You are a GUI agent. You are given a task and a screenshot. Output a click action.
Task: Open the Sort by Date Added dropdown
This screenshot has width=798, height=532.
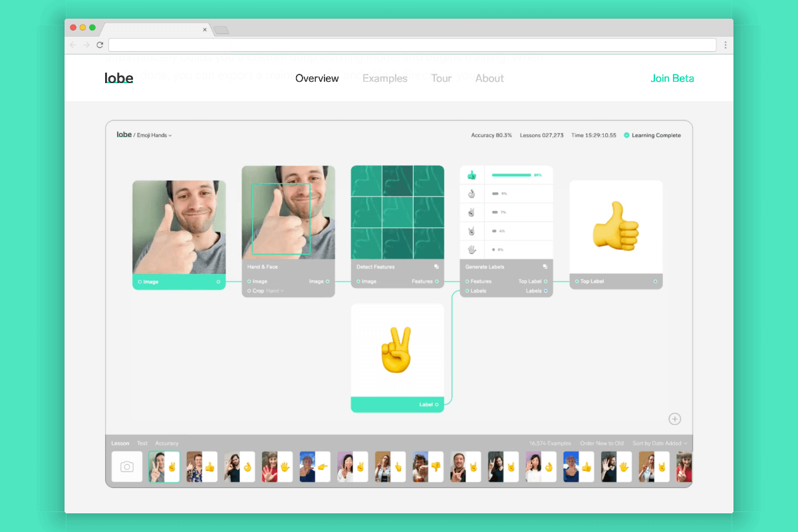(x=660, y=443)
